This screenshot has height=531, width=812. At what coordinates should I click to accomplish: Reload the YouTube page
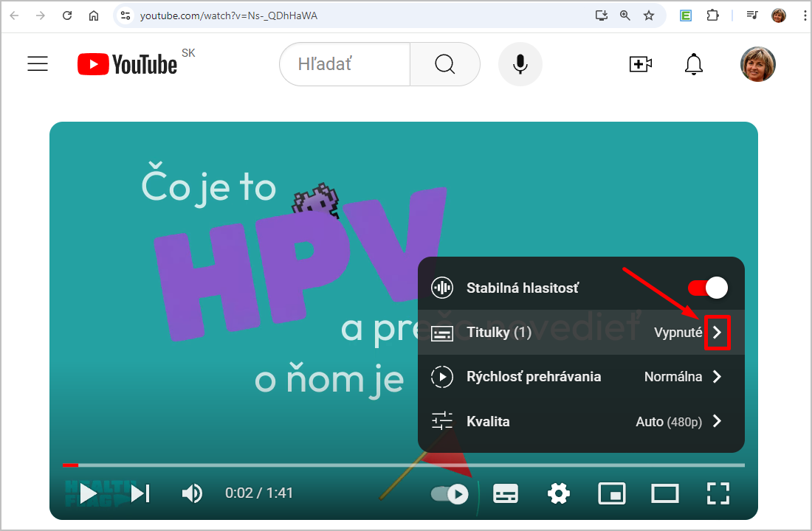66,15
